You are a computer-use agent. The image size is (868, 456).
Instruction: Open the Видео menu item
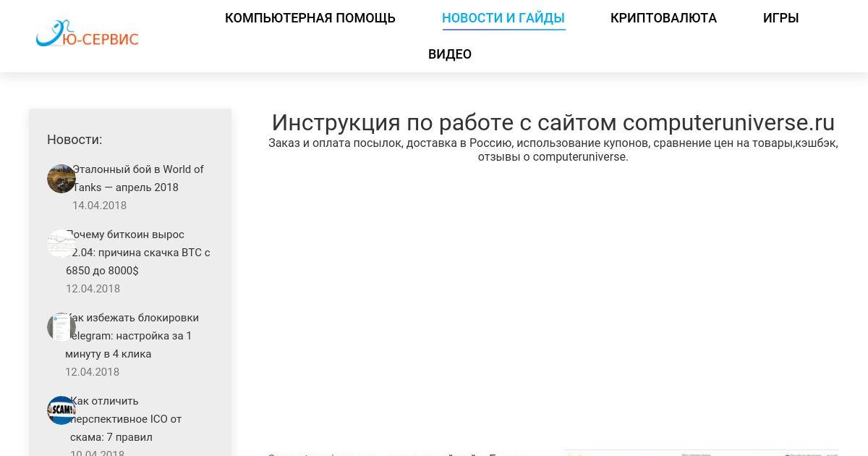coord(450,54)
